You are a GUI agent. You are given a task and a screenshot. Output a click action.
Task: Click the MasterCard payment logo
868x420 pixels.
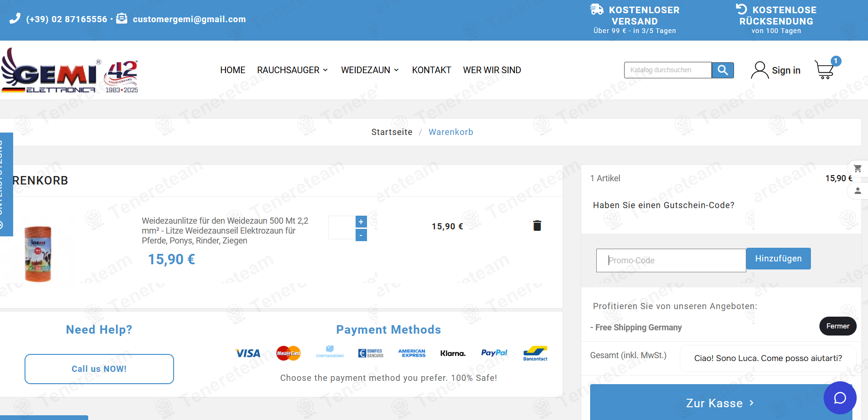(x=288, y=353)
